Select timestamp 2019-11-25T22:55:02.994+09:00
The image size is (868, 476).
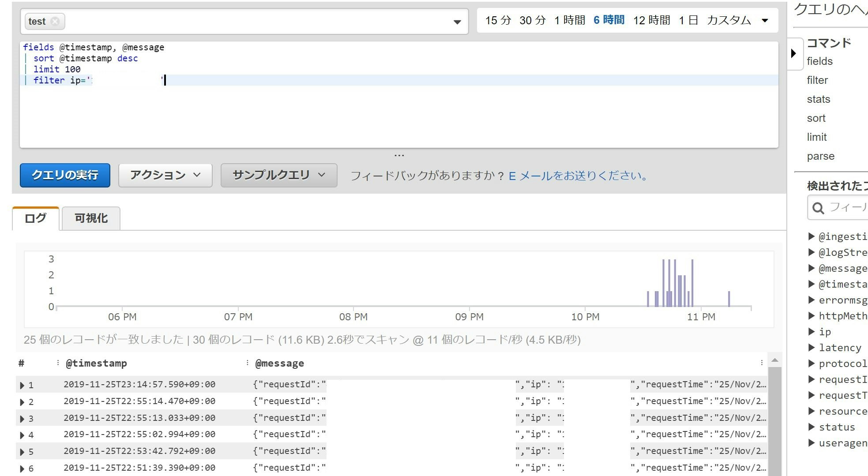point(139,435)
